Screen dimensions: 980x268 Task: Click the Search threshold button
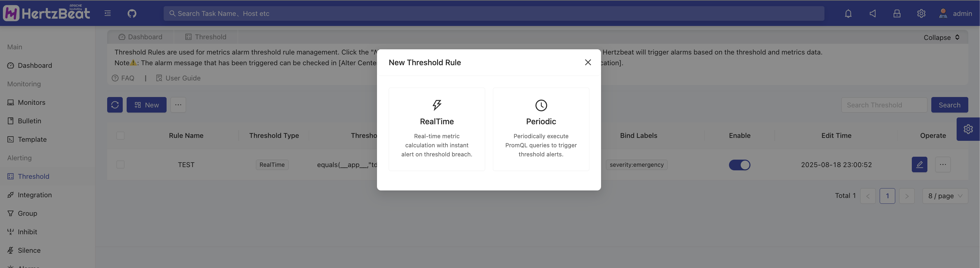pyautogui.click(x=949, y=105)
